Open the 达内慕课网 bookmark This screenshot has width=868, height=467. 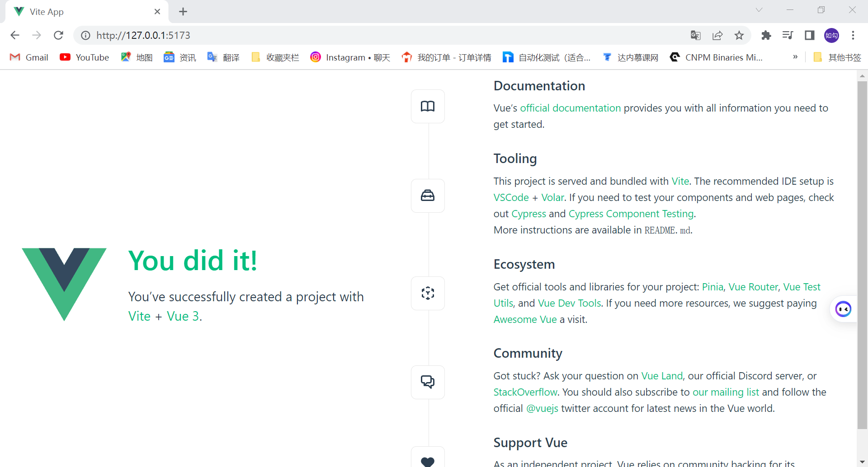tap(631, 57)
